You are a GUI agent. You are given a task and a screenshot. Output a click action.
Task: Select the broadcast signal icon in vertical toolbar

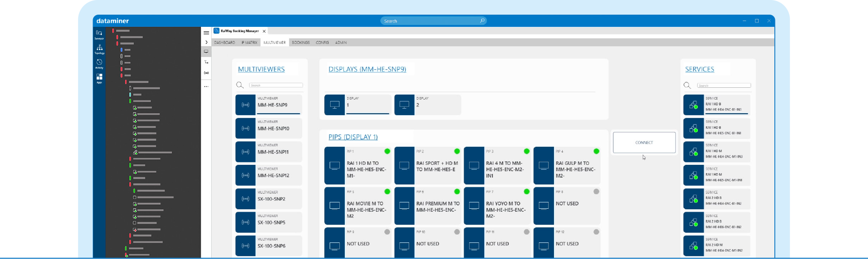(x=206, y=73)
